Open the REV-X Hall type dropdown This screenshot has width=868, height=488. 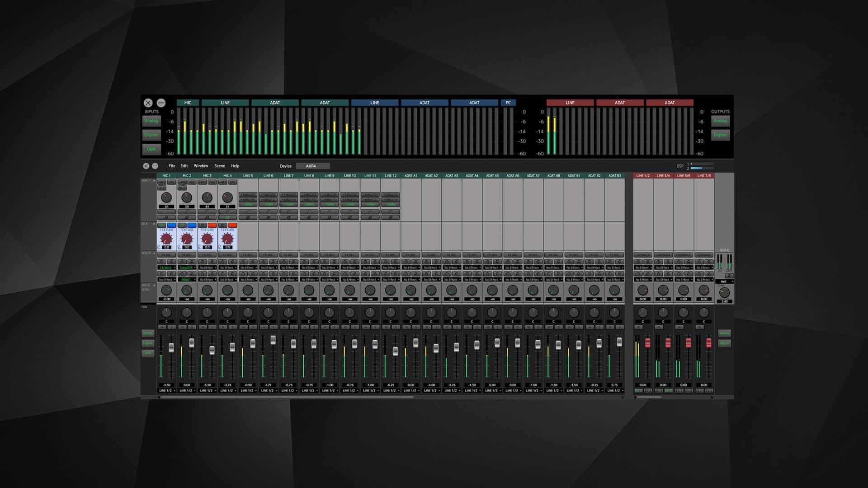coord(725,282)
